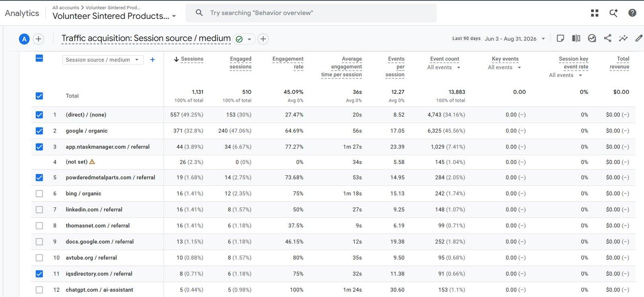Open the Key events All events dropdown
644x297 pixels.
coord(505,68)
